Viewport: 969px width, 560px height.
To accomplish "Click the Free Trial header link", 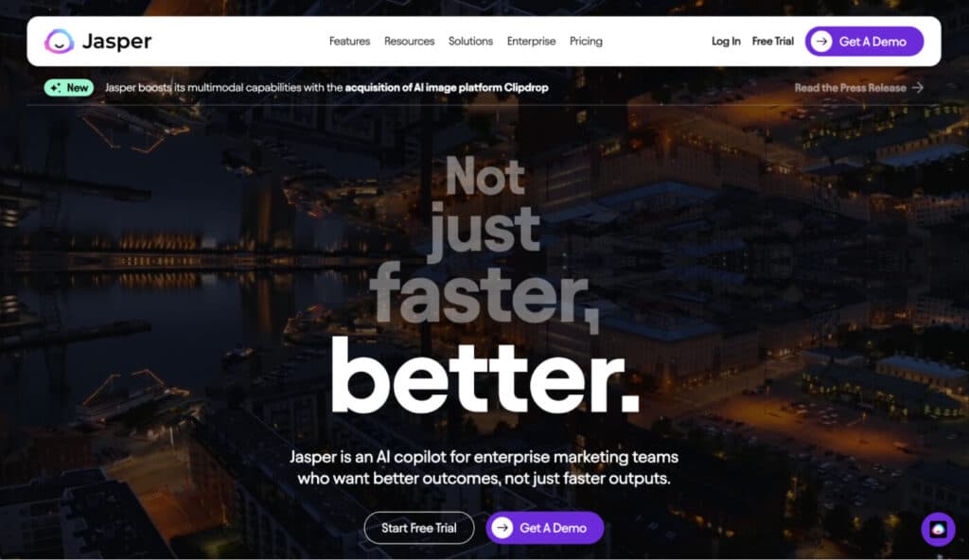I will click(772, 42).
